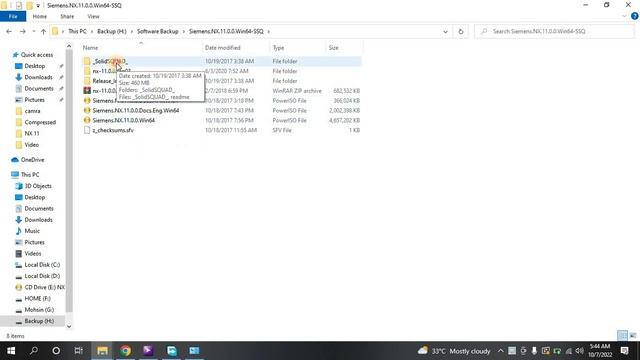Switch to large icons view layout
The image size is (640, 360).
click(633, 336)
